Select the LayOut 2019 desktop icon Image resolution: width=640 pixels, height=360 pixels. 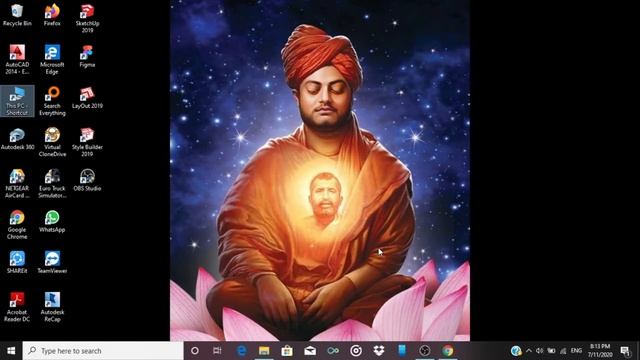click(x=87, y=98)
